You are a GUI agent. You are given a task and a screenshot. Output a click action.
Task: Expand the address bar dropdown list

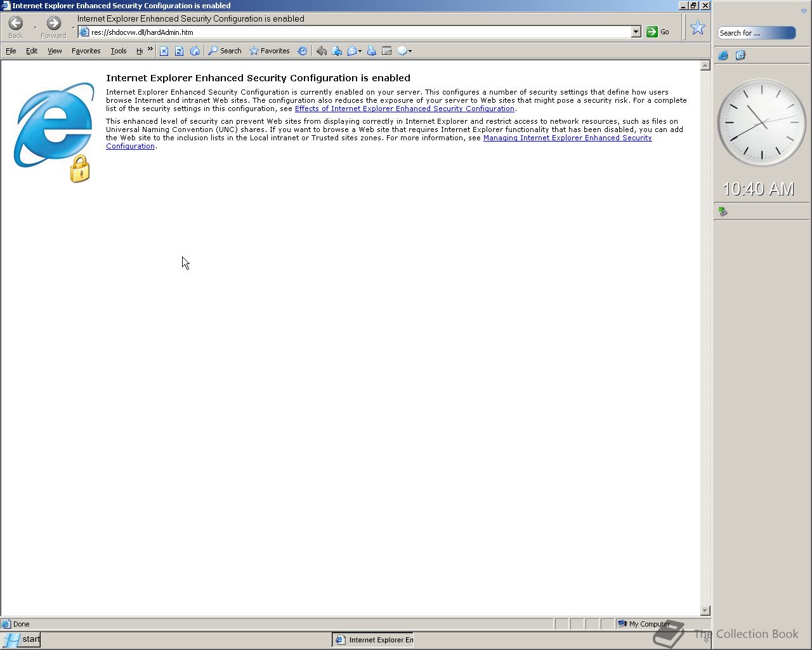click(x=636, y=32)
